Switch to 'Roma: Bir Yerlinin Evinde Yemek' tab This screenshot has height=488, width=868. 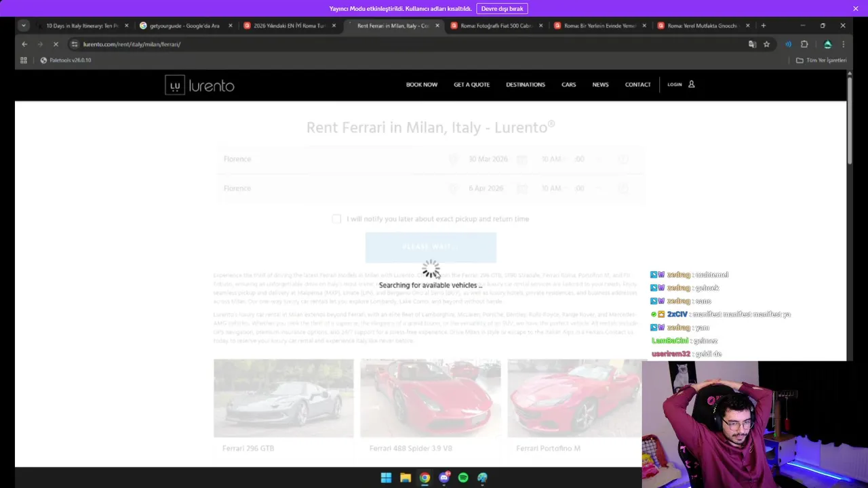click(599, 26)
